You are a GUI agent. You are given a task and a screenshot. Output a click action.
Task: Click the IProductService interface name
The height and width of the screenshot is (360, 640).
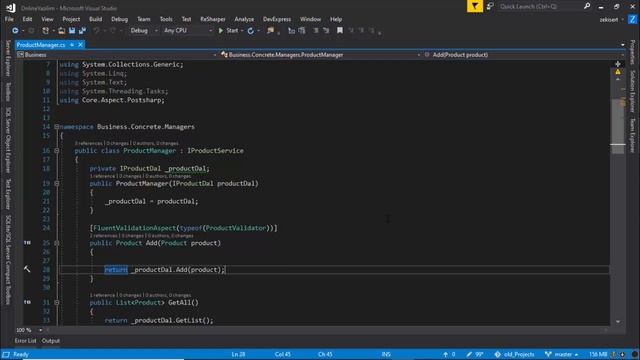pyautogui.click(x=216, y=151)
